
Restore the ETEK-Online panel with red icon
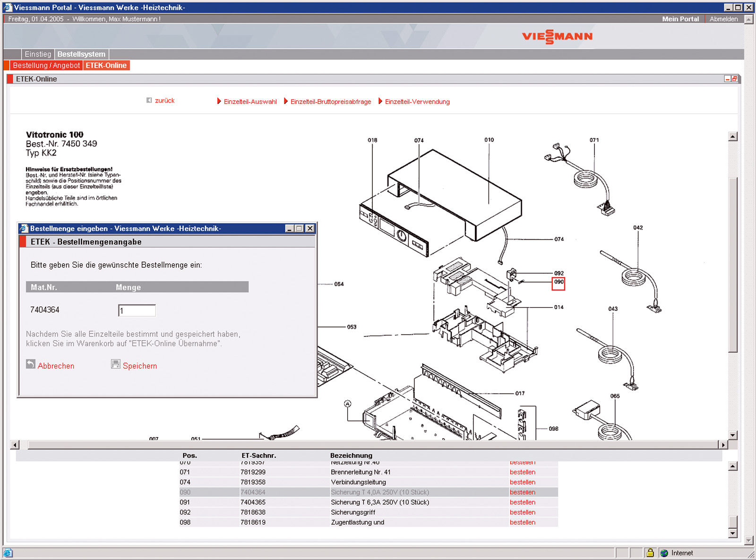(x=734, y=79)
